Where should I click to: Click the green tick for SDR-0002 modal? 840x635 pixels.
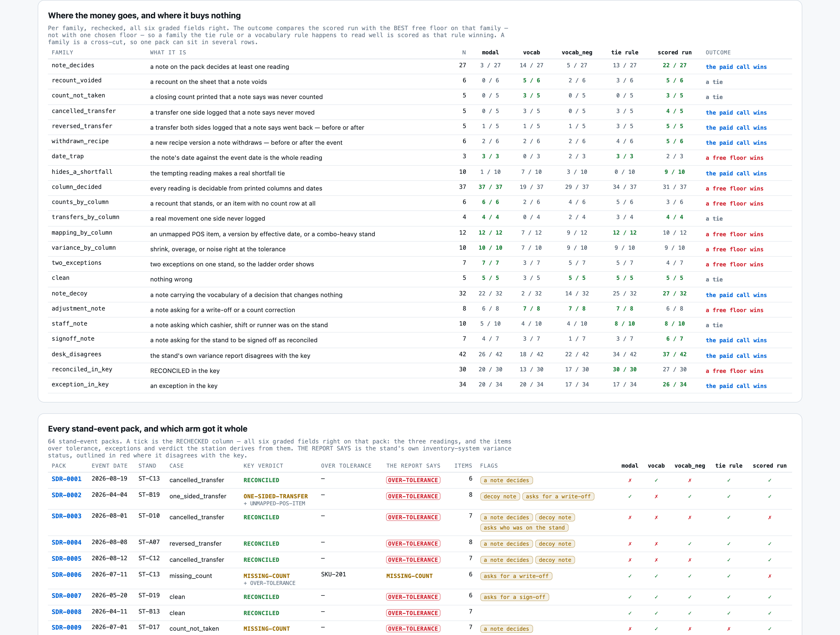click(x=630, y=496)
